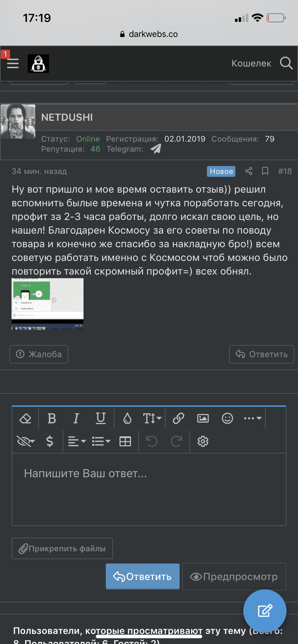Viewport: 298px width, 644px height.
Task: Open the smiley emoji picker
Action: coord(227,418)
